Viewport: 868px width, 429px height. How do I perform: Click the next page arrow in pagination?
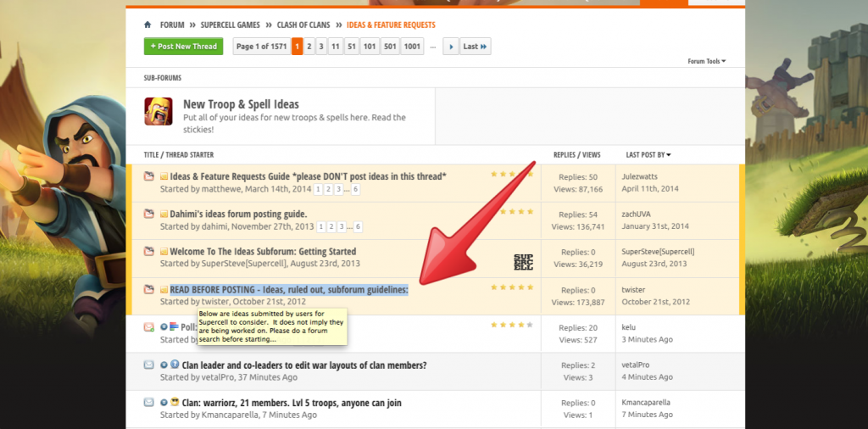[452, 47]
